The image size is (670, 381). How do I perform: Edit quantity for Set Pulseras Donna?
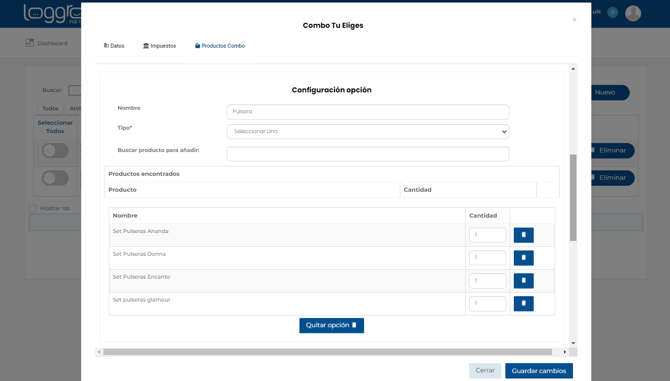(x=488, y=258)
